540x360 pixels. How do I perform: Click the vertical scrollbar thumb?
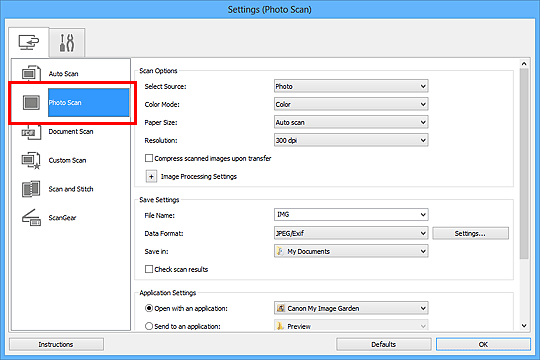pos(524,164)
